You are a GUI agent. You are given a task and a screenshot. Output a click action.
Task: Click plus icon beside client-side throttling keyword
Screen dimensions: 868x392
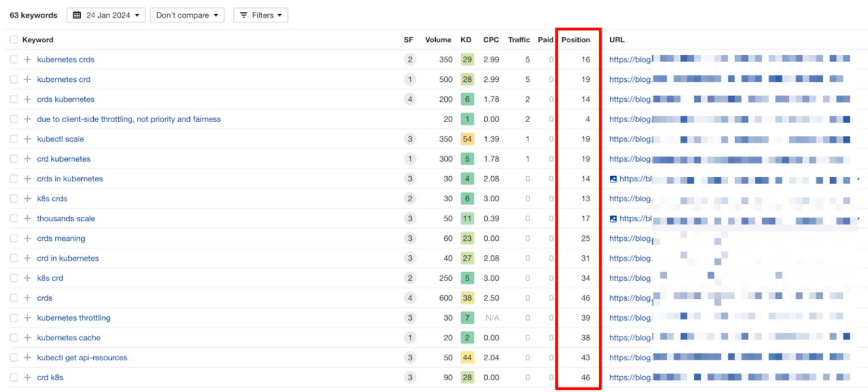click(x=27, y=119)
